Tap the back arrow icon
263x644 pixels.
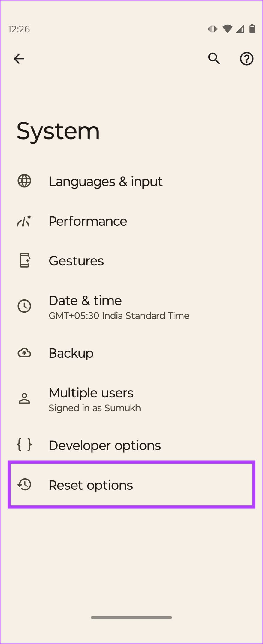click(19, 59)
